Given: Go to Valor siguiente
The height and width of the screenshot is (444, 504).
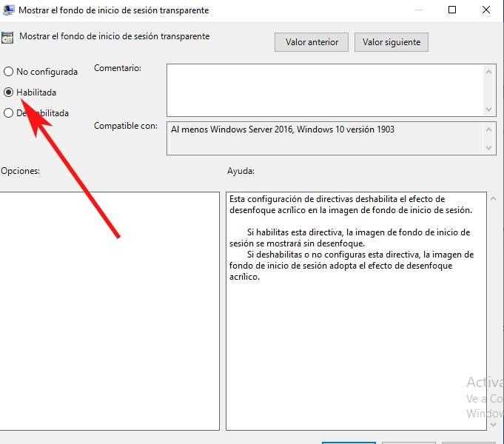Looking at the screenshot, I should [392, 41].
